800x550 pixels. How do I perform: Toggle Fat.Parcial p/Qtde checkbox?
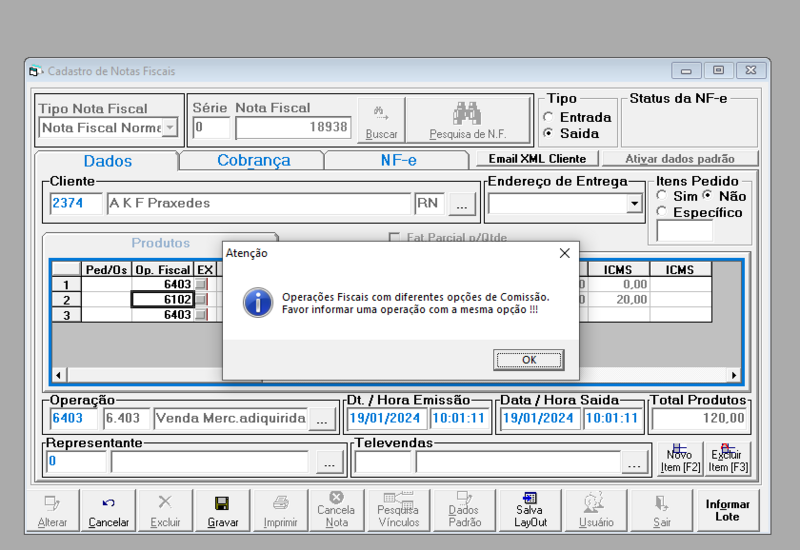tap(394, 237)
